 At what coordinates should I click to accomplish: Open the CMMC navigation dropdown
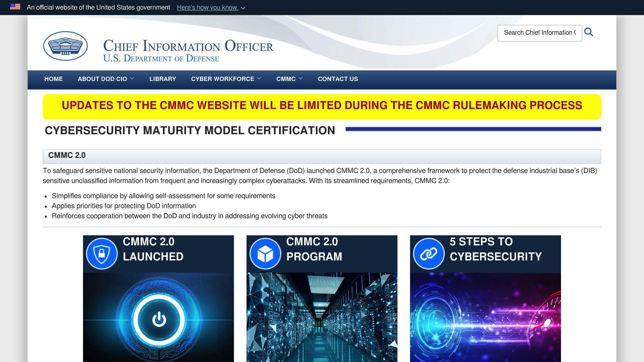tap(289, 79)
